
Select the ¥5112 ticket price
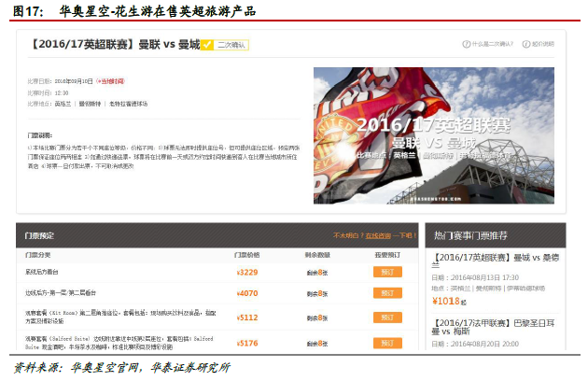tap(247, 317)
